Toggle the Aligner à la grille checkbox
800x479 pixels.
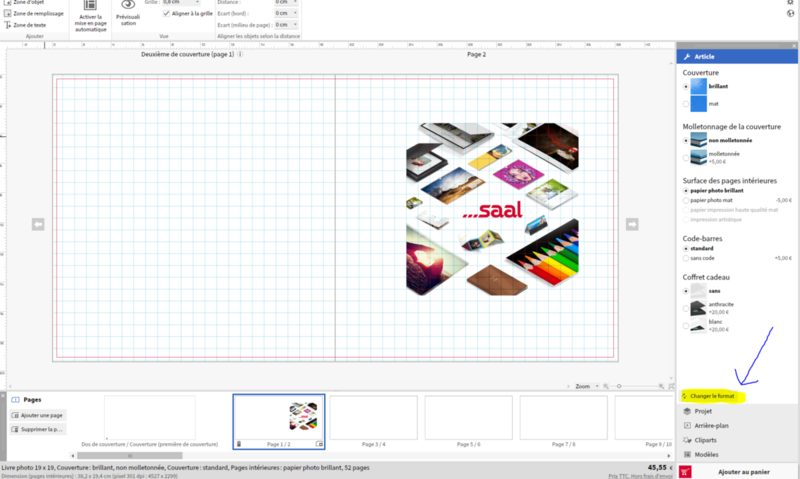pyautogui.click(x=166, y=13)
